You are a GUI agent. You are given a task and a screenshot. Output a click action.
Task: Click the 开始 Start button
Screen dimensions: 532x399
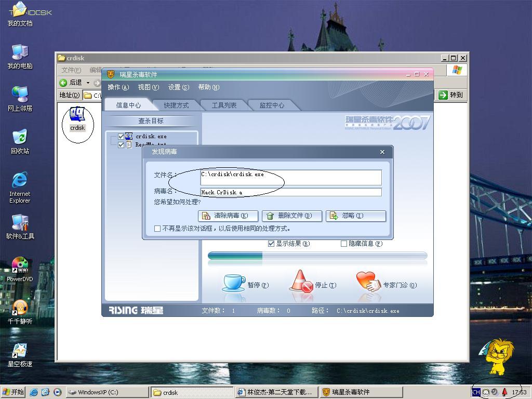pyautogui.click(x=13, y=392)
